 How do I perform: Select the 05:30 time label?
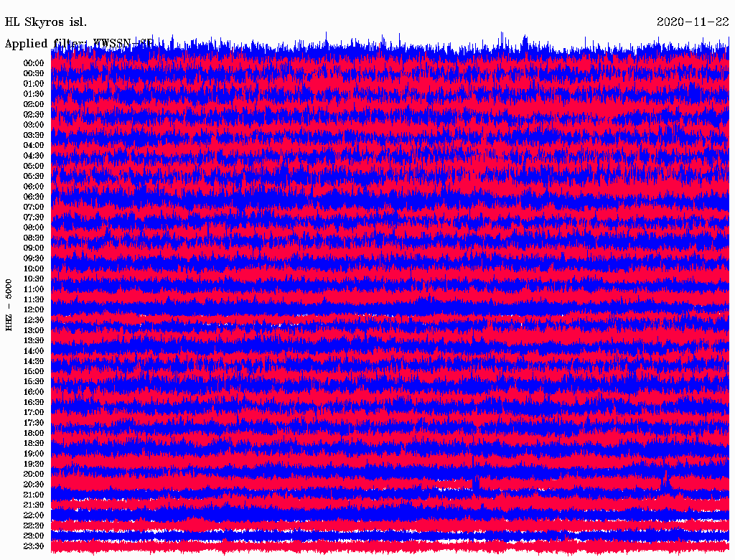pos(34,177)
